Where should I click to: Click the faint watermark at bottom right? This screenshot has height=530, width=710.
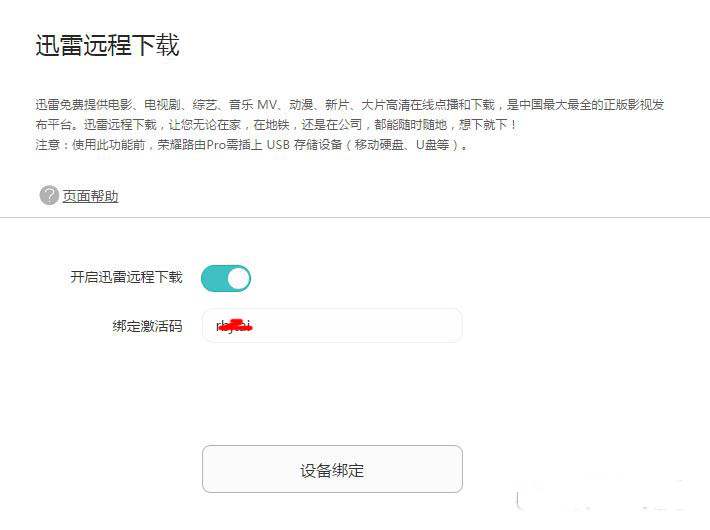pyautogui.click(x=610, y=500)
